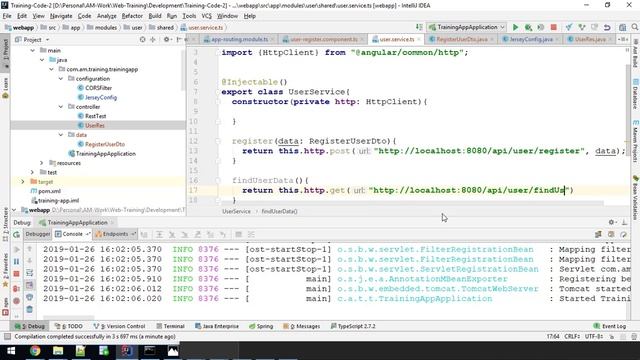The width and height of the screenshot is (640, 360).
Task: Run TrainingAppApplication with green play icon
Action: [515, 27]
